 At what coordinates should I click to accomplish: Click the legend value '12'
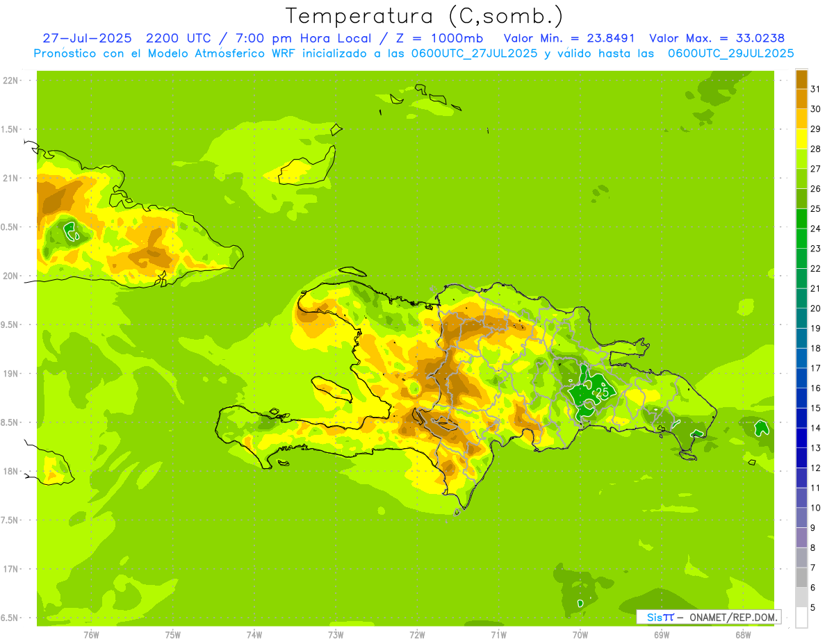(815, 468)
